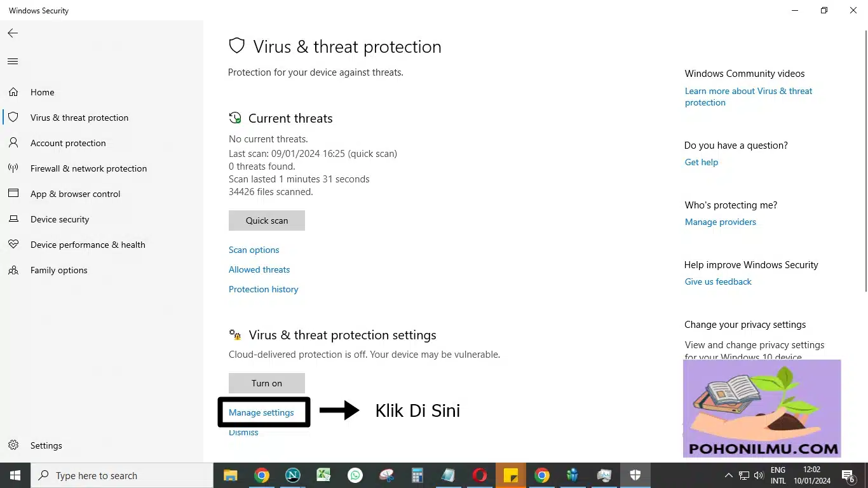Show hidden system tray icons chevron

coord(729,475)
